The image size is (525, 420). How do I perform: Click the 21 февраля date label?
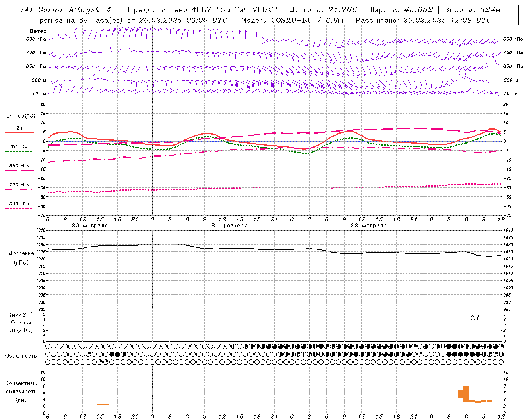[x=229, y=226]
